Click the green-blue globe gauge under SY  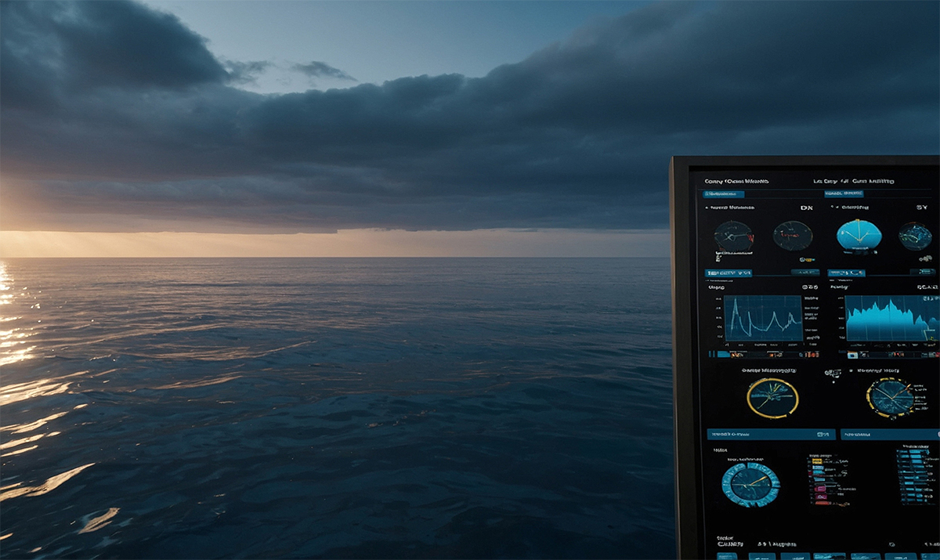tap(915, 236)
